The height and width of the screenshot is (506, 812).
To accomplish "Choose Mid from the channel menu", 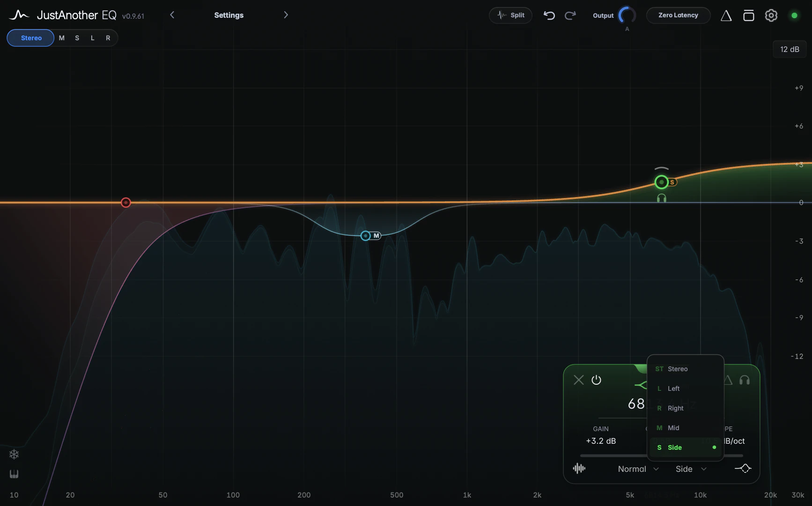I will pyautogui.click(x=685, y=428).
